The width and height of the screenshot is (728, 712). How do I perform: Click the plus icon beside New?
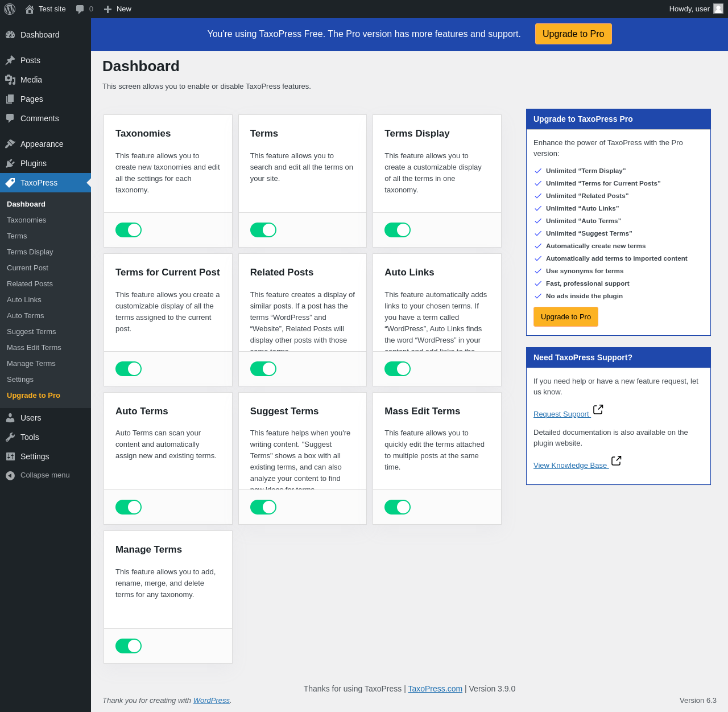click(x=107, y=9)
